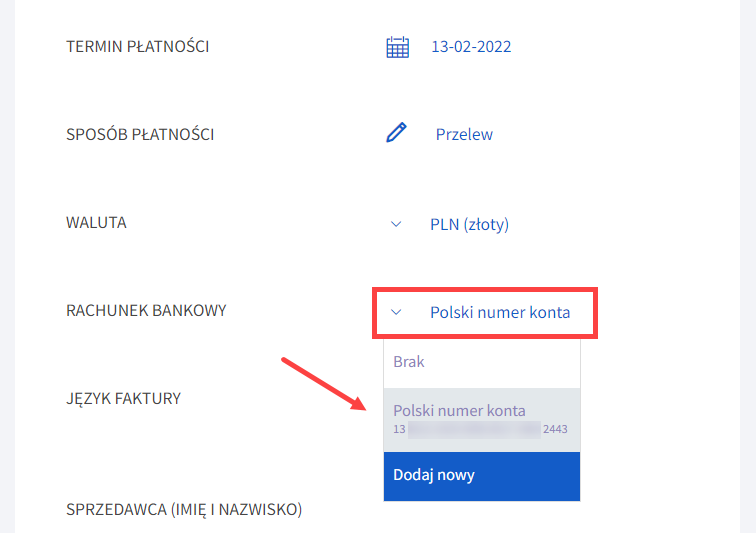Open the calendar icon for payment date
756x533 pixels.
coord(397,47)
